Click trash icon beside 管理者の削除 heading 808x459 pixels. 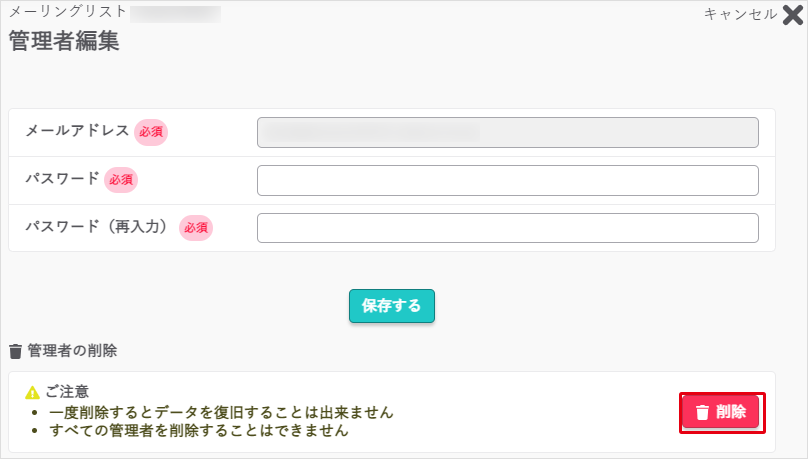tap(15, 351)
